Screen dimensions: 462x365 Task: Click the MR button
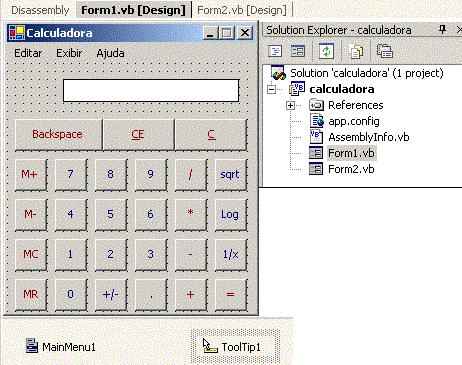point(31,295)
